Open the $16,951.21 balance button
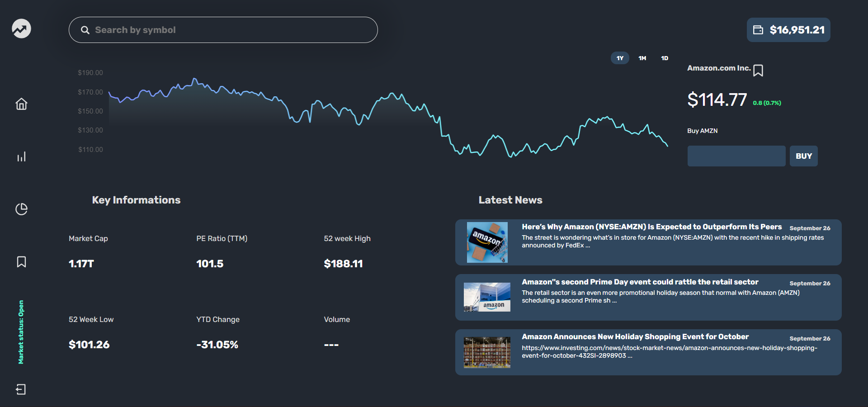This screenshot has height=407, width=868. tap(788, 30)
